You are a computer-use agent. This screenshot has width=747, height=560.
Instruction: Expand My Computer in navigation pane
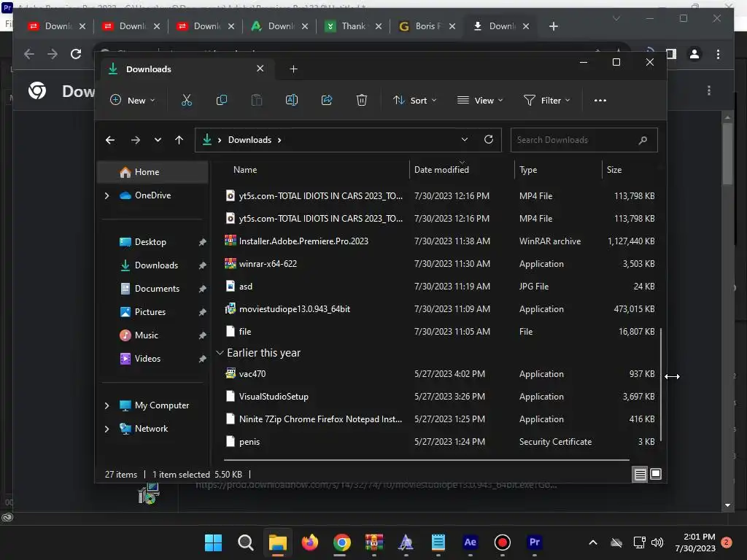tap(107, 405)
